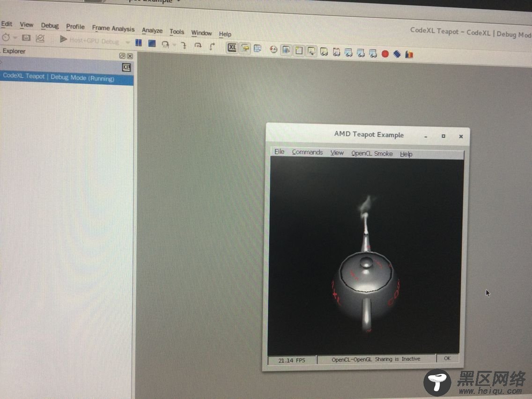This screenshot has height=399, width=532.
Task: Click the AMD Teapot Example title bar
Action: tap(369, 134)
